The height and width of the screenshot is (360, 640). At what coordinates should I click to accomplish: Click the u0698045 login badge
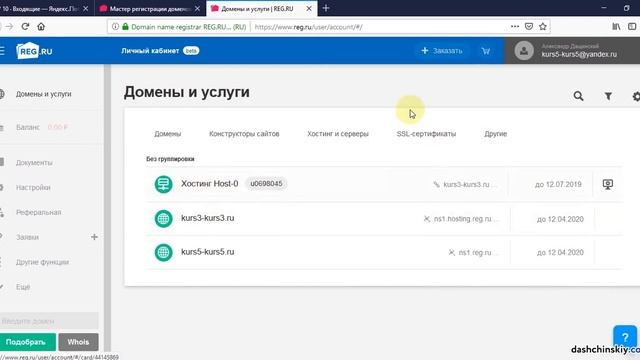[266, 184]
